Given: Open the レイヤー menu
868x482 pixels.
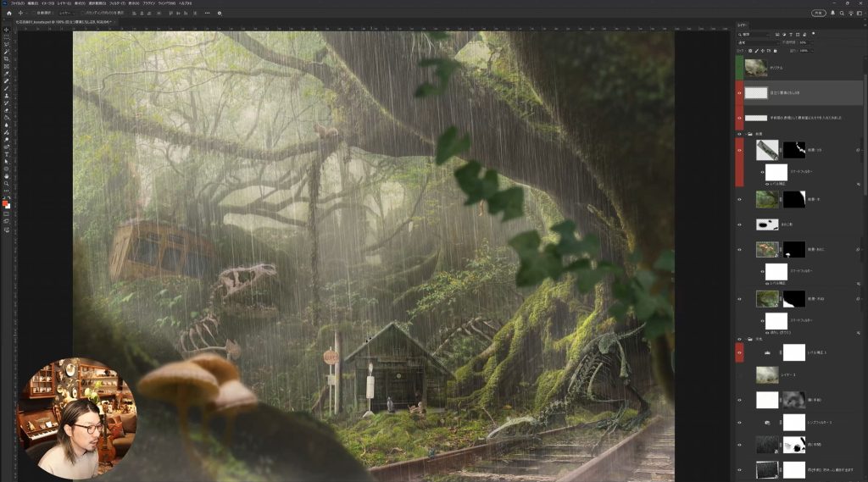Looking at the screenshot, I should pos(64,3).
